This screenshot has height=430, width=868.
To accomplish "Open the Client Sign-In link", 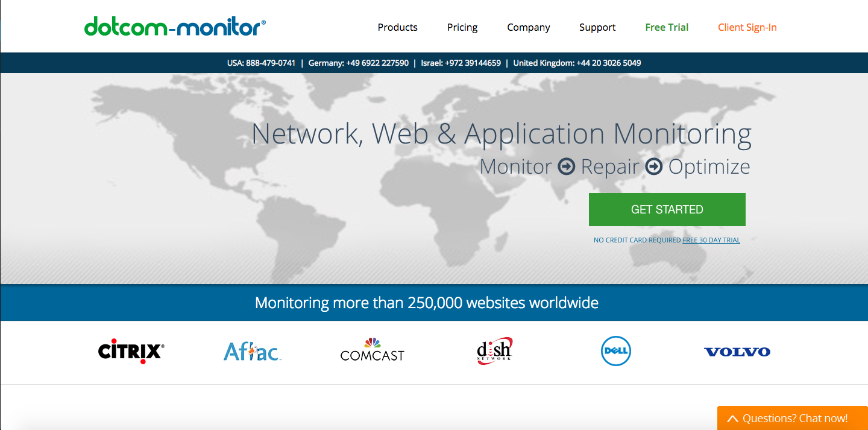I will 747,27.
